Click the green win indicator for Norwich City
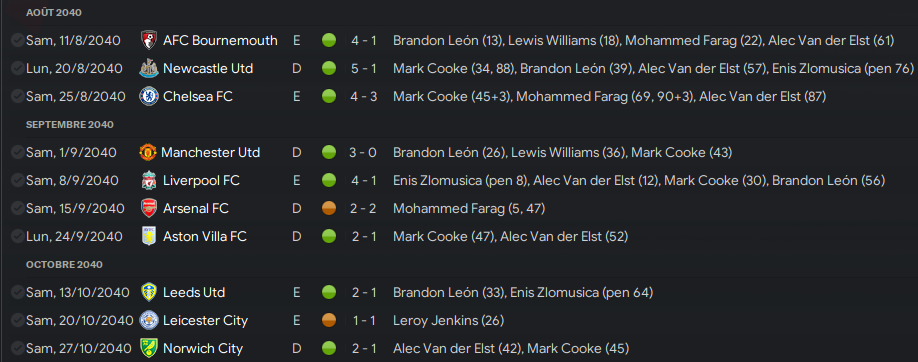The width and height of the screenshot is (918, 362). 329,349
